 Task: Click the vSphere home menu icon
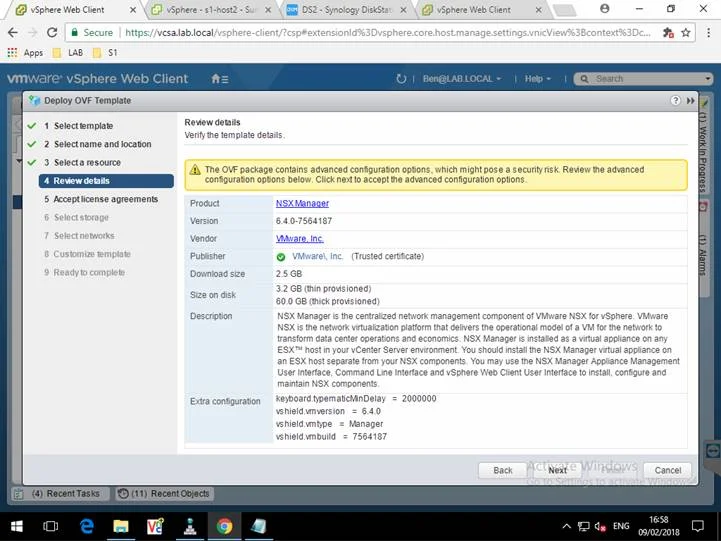(x=219, y=79)
